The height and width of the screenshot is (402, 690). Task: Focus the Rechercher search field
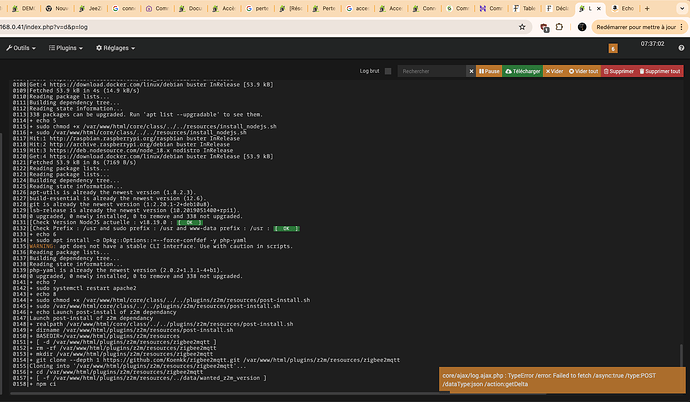click(432, 71)
